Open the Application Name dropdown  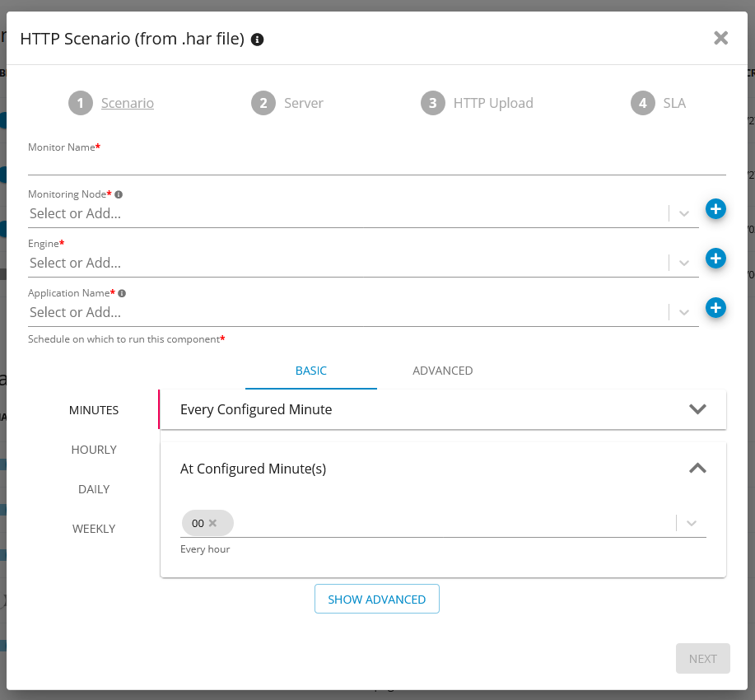tap(684, 312)
